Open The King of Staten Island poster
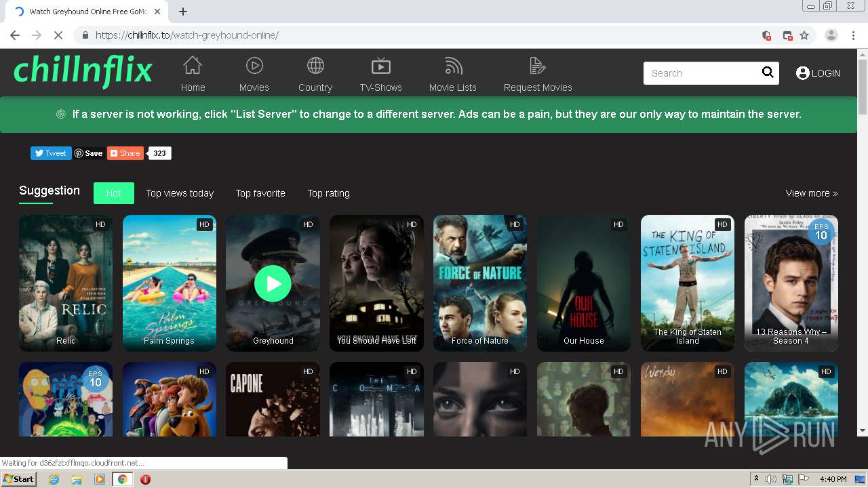This screenshot has width=868, height=488. click(x=688, y=283)
